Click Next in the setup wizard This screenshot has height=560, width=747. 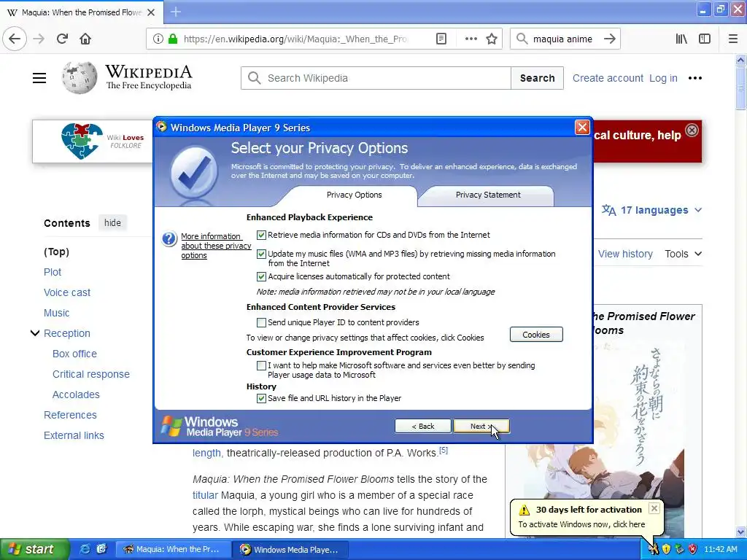tap(481, 426)
